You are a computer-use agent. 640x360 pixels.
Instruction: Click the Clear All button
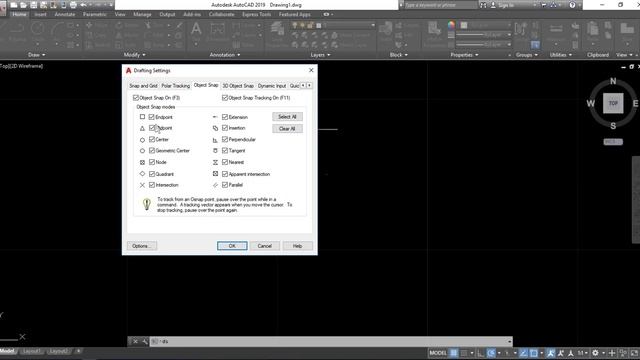coord(287,129)
